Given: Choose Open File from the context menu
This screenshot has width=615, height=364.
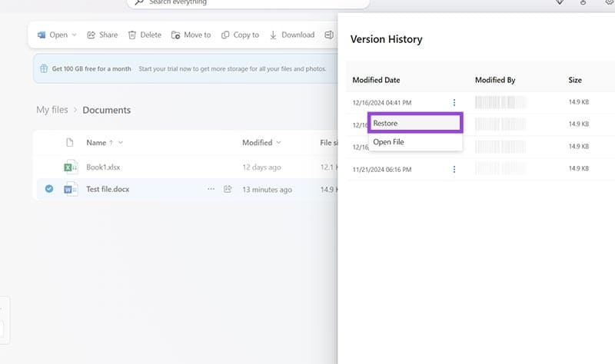Looking at the screenshot, I should tap(389, 142).
